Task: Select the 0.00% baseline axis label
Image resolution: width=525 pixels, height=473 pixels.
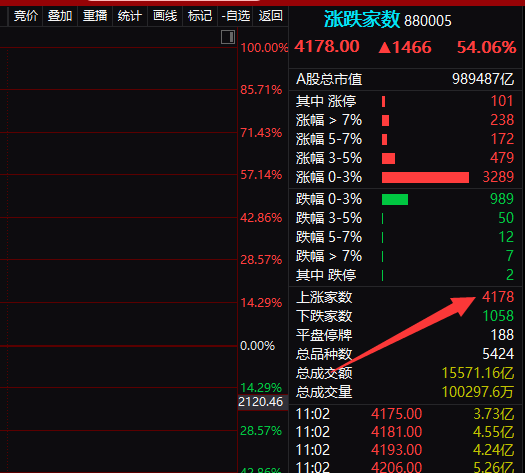Action: point(257,346)
